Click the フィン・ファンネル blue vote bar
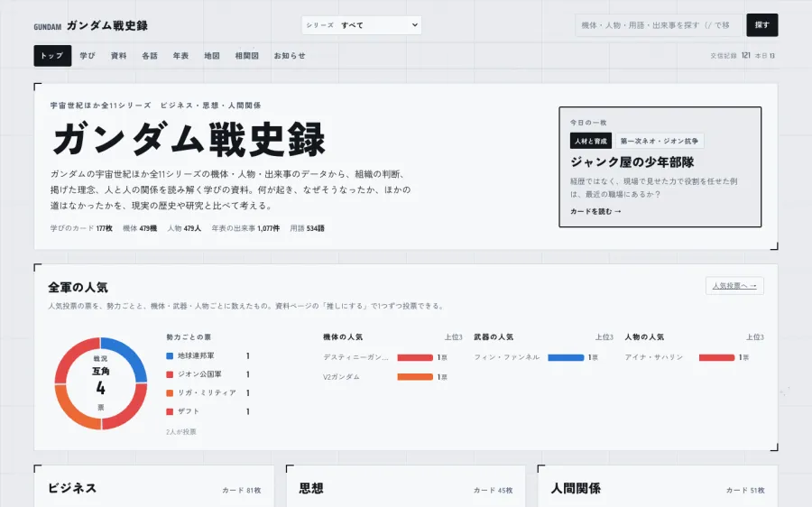812x507 pixels. click(x=566, y=357)
